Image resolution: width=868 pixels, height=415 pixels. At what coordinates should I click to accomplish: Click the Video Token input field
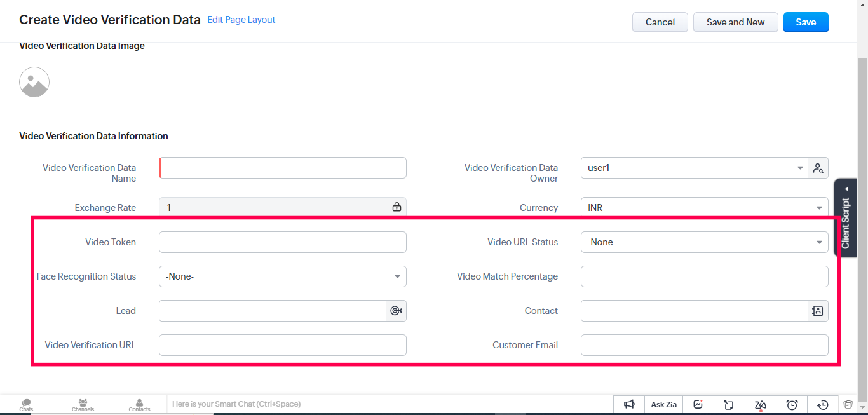tap(282, 242)
